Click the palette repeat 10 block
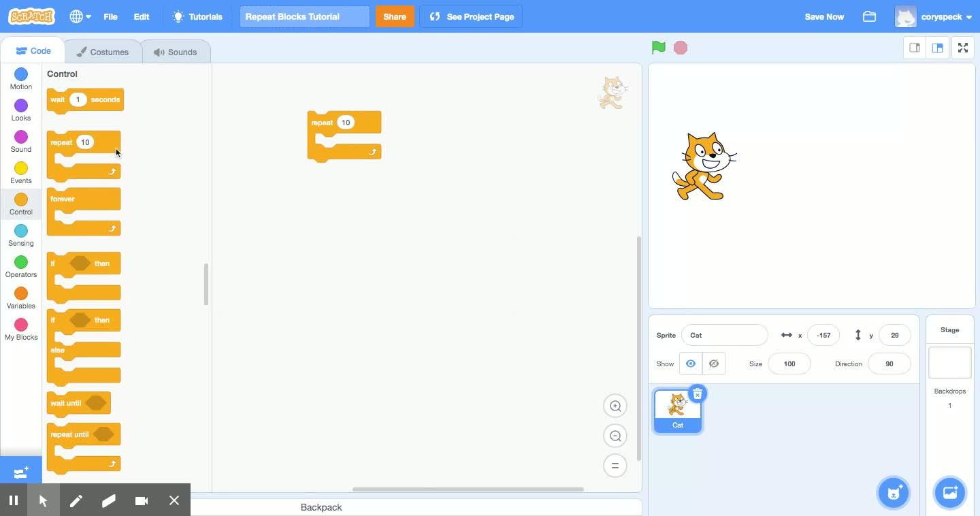Screen dimensions: 980x516 coord(84,156)
